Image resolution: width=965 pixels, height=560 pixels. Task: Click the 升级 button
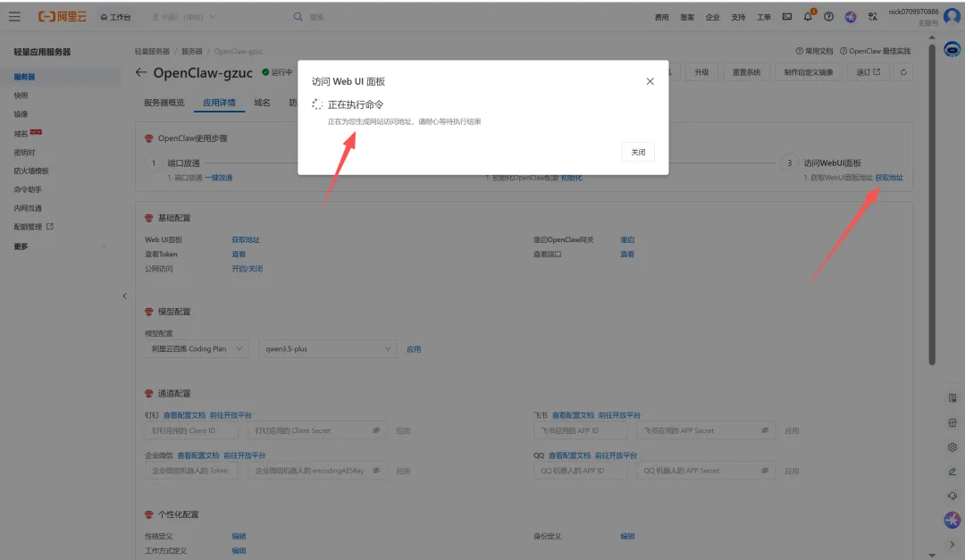point(701,72)
